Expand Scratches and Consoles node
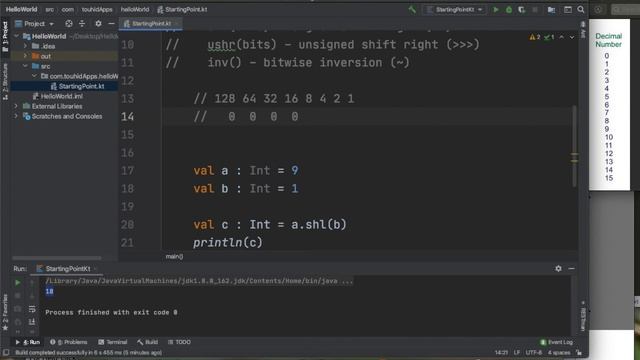The height and width of the screenshot is (360, 640). (x=16, y=116)
